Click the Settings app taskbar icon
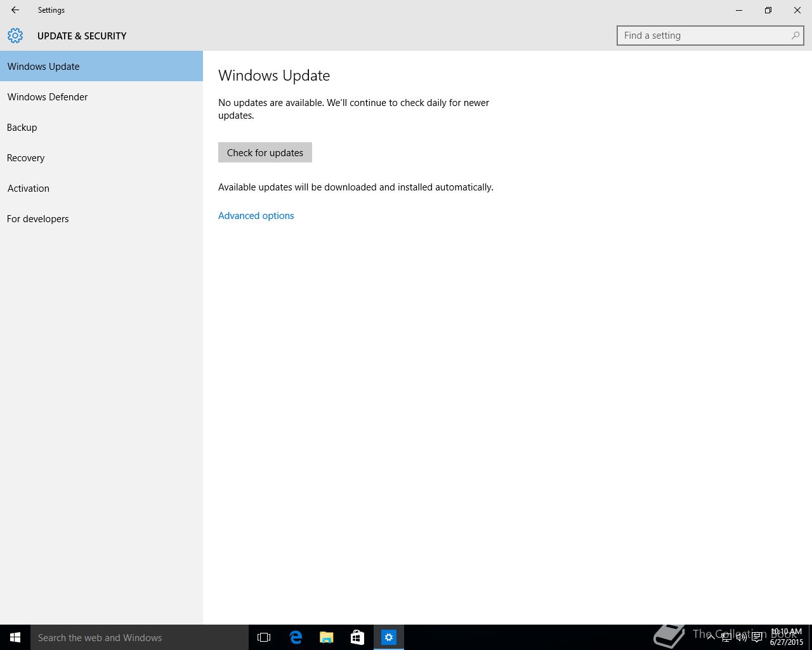Image resolution: width=812 pixels, height=650 pixels. 389,637
